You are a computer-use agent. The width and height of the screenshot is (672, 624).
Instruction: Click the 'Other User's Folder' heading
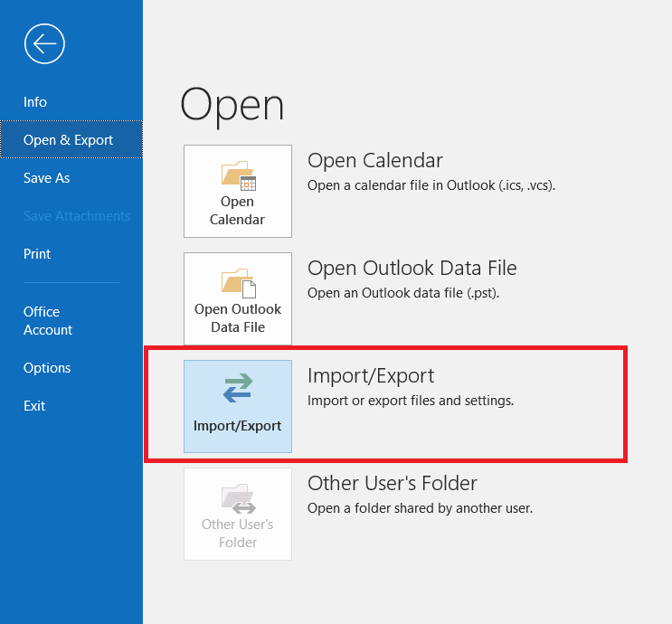pyautogui.click(x=393, y=484)
